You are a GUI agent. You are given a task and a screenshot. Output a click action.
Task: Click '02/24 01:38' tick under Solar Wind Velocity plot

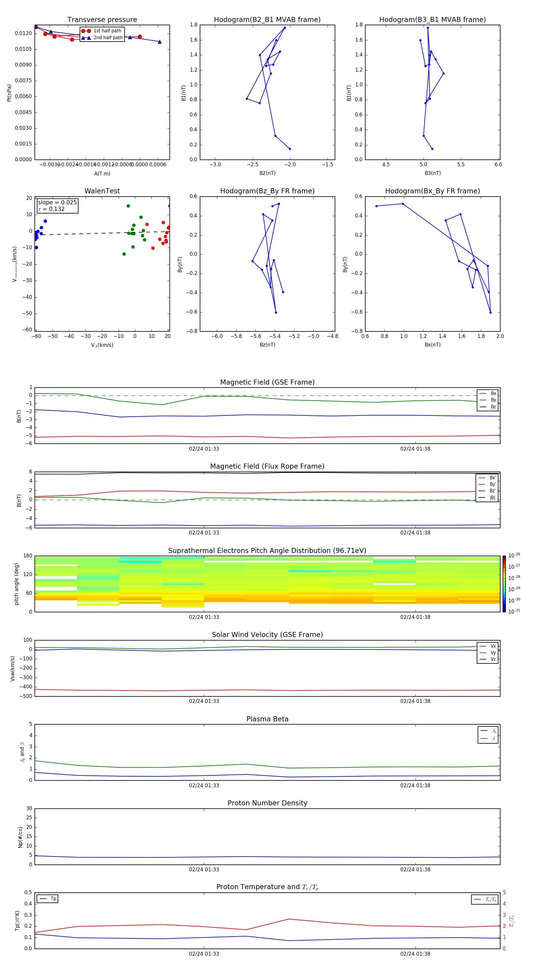pos(415,701)
